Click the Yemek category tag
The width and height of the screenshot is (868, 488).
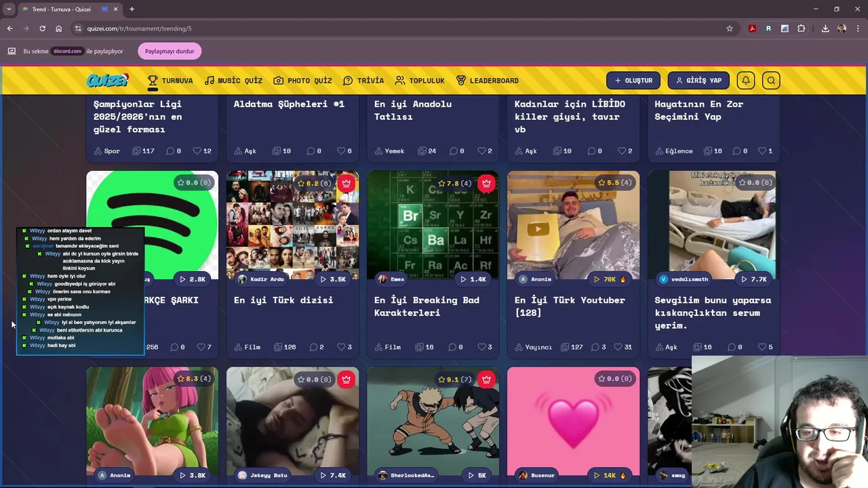[389, 151]
